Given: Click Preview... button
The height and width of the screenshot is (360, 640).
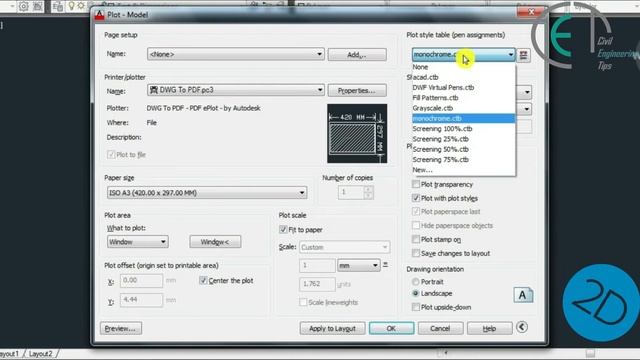Looking at the screenshot, I should coord(121,328).
